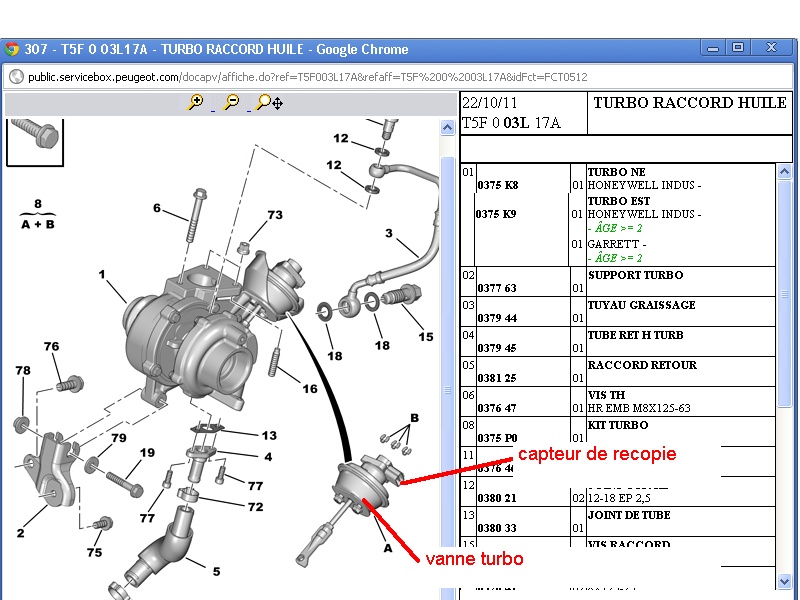Click callout number 15 in the diagram
Screen dimensions: 800x600
pos(426,337)
